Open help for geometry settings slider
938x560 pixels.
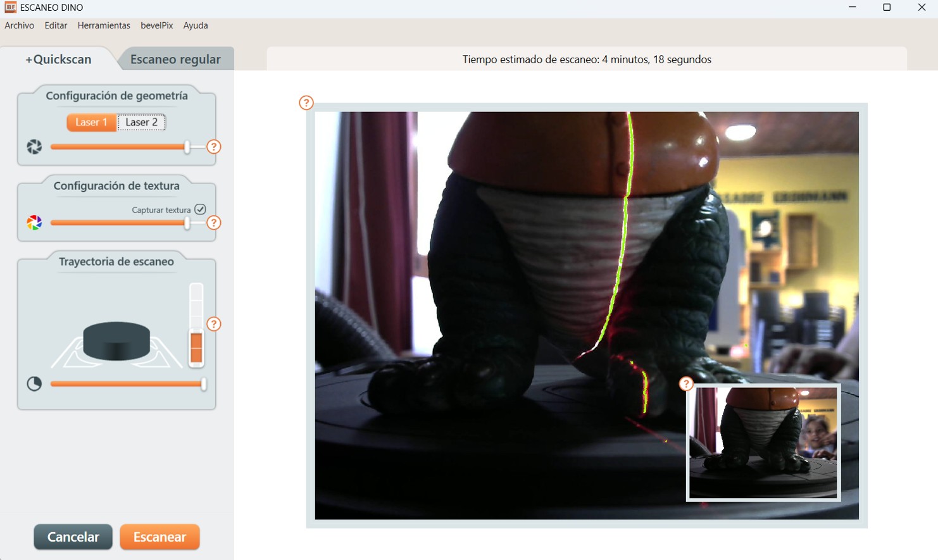[214, 147]
